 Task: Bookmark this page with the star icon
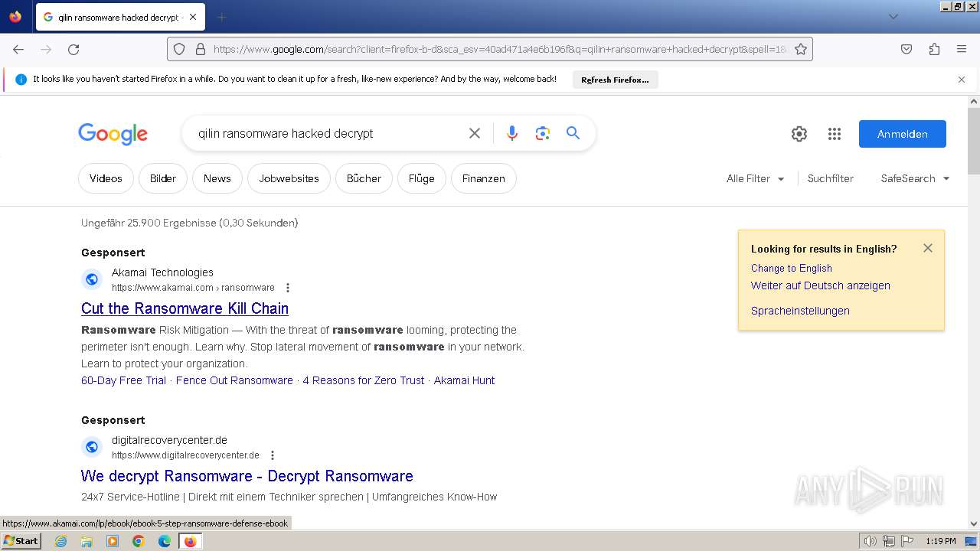coord(801,49)
